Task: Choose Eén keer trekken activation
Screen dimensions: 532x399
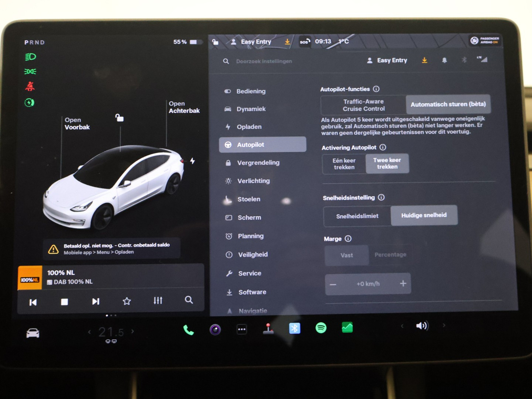Action: point(344,164)
